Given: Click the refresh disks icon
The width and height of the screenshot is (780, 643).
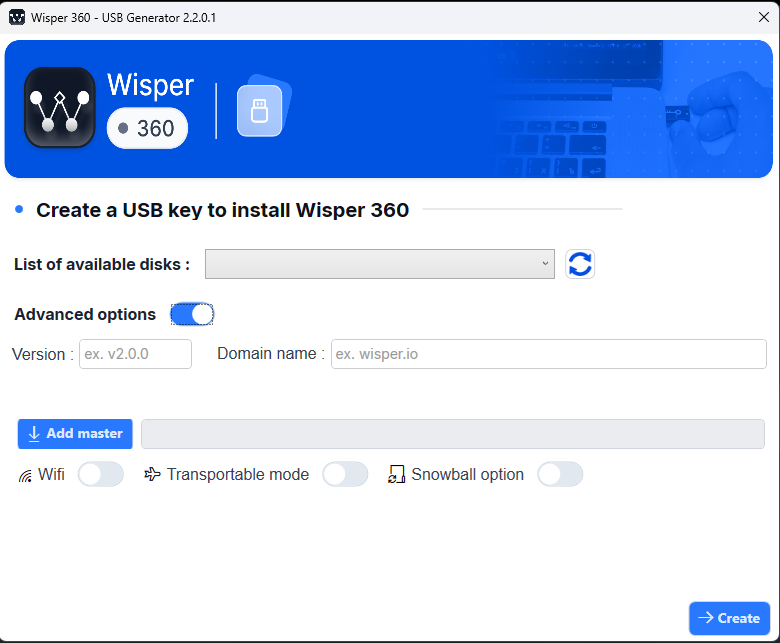Looking at the screenshot, I should point(580,264).
